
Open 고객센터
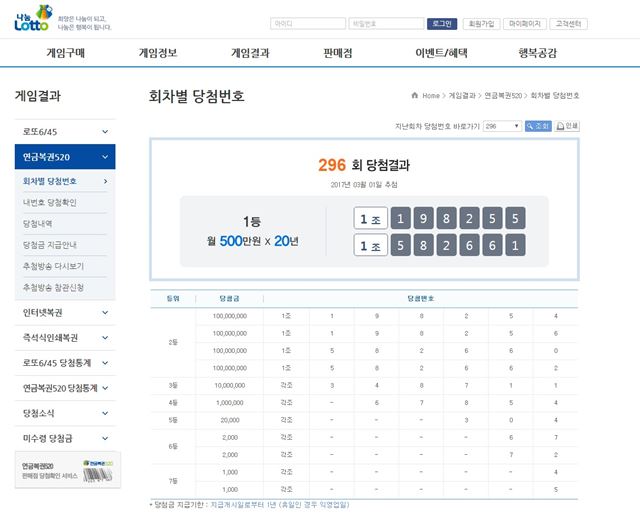pyautogui.click(x=569, y=24)
